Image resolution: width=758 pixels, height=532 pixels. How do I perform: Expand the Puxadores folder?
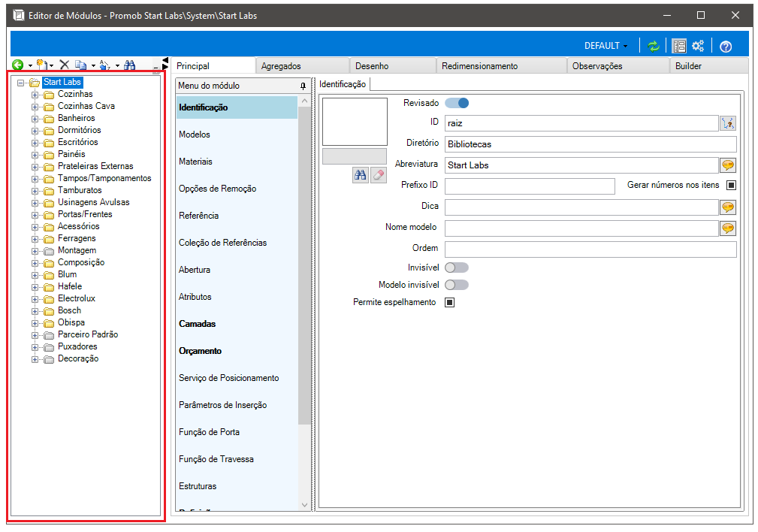tap(35, 347)
